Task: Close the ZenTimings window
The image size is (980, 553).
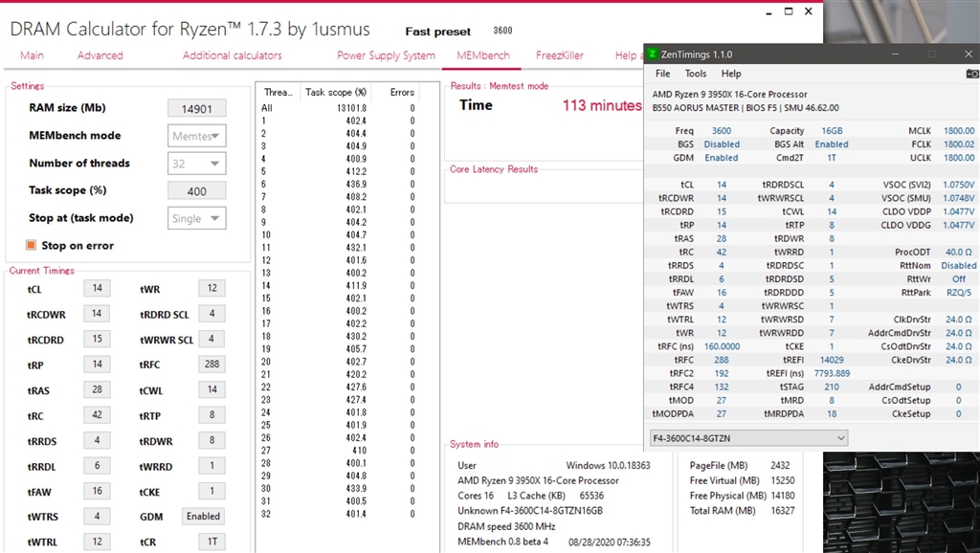Action: pos(969,55)
